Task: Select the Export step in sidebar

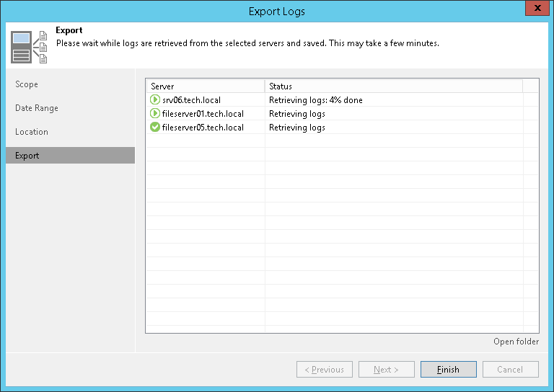Action: pos(27,156)
